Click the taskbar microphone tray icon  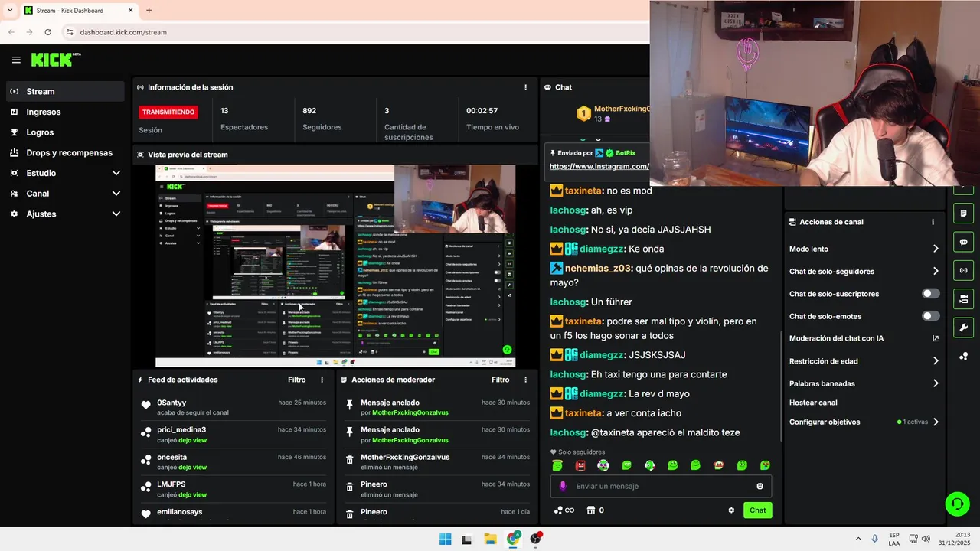click(874, 539)
